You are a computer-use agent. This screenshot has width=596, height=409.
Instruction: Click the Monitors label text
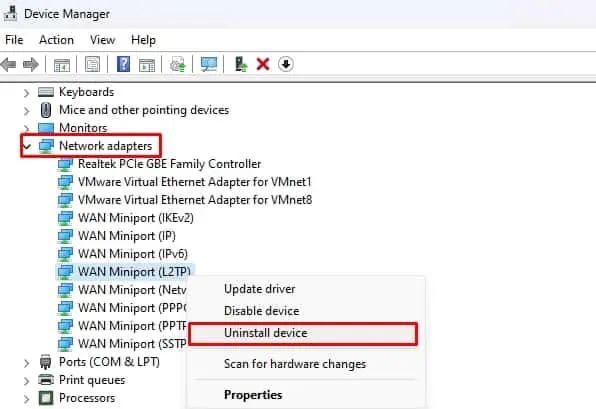(83, 128)
